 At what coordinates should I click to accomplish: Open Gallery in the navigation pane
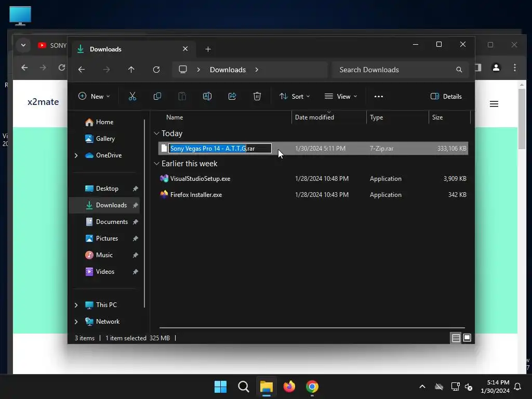click(x=104, y=139)
